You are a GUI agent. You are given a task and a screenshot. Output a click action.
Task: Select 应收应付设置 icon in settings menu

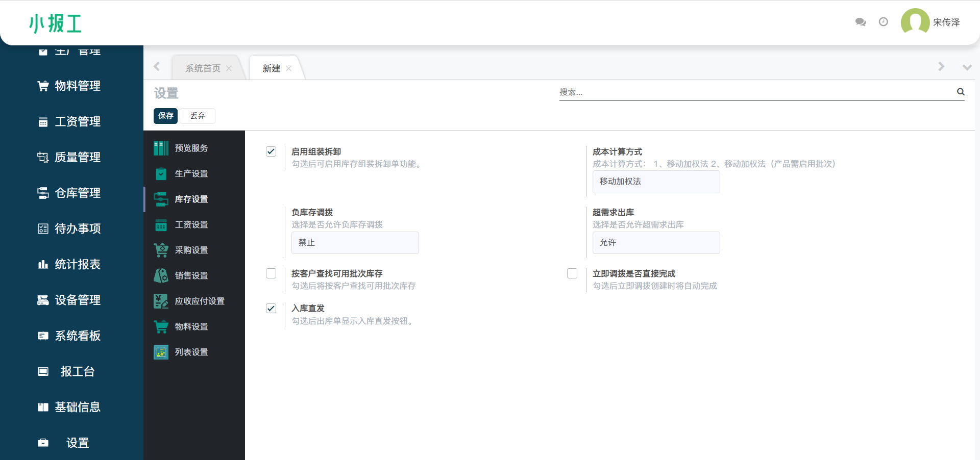(x=161, y=301)
